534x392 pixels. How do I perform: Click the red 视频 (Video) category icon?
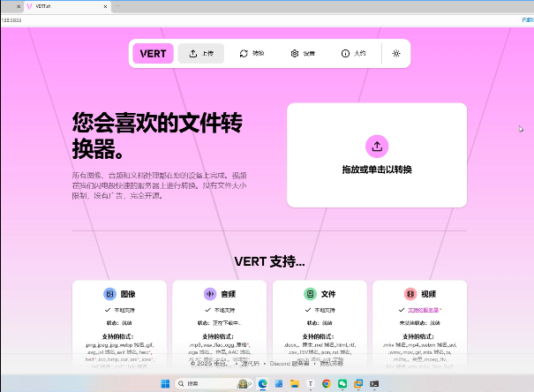[x=410, y=294]
